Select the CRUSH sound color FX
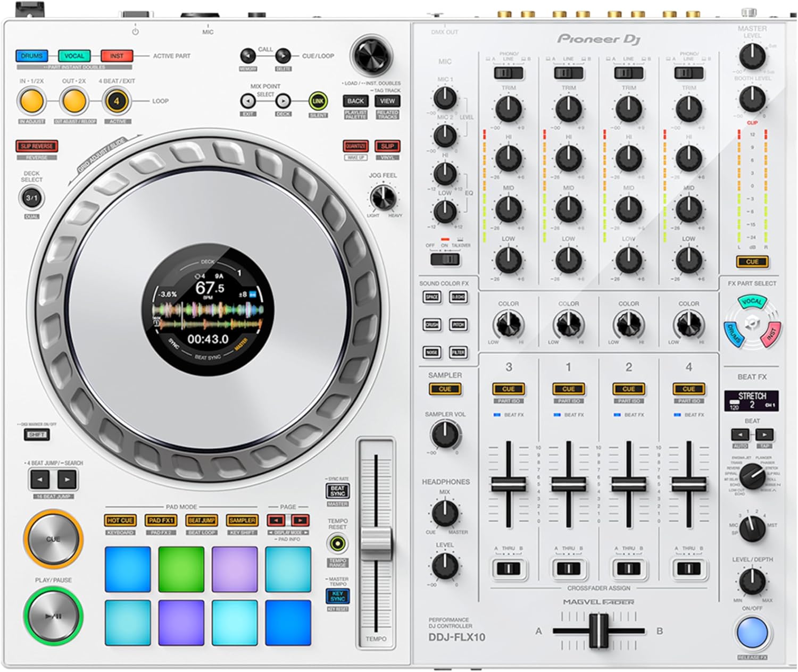Image resolution: width=798 pixels, height=672 pixels. click(432, 324)
